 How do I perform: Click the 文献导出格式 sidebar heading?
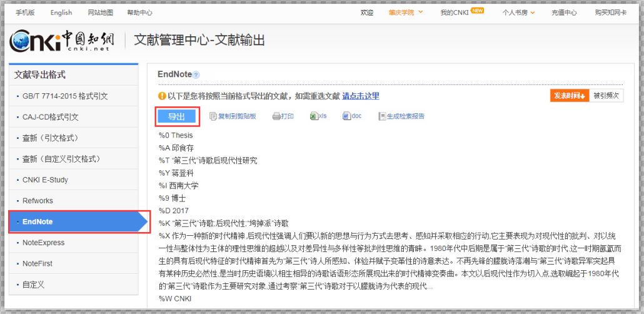pos(40,75)
